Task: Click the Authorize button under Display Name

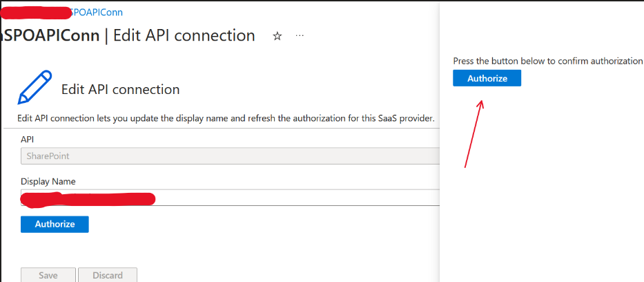Action: [x=55, y=224]
